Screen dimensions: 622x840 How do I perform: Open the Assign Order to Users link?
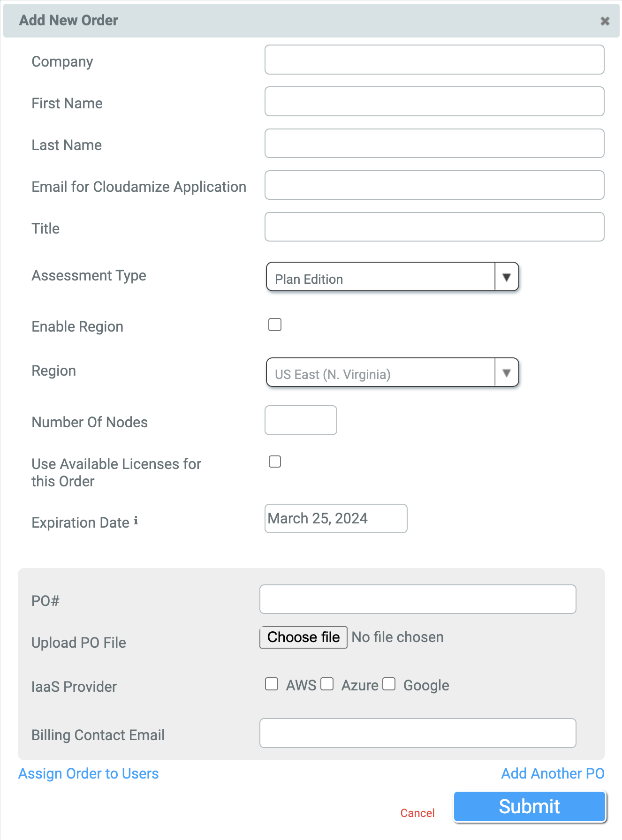click(x=89, y=773)
